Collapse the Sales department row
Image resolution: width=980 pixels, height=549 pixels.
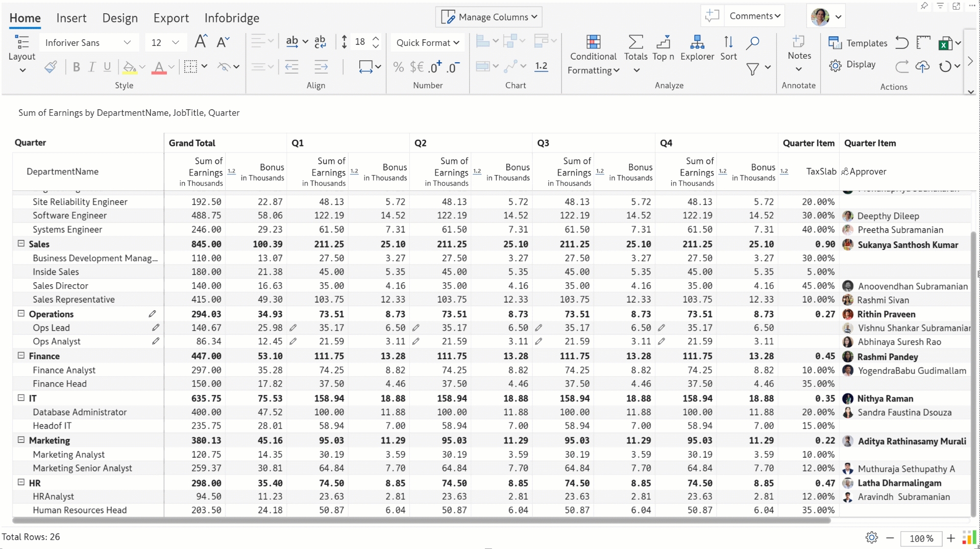pos(21,244)
